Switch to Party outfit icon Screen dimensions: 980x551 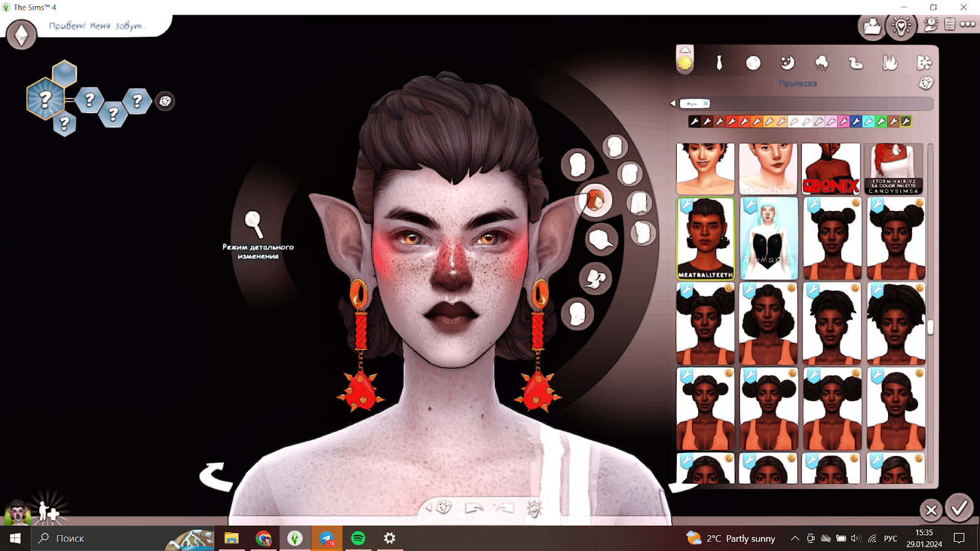pos(822,62)
